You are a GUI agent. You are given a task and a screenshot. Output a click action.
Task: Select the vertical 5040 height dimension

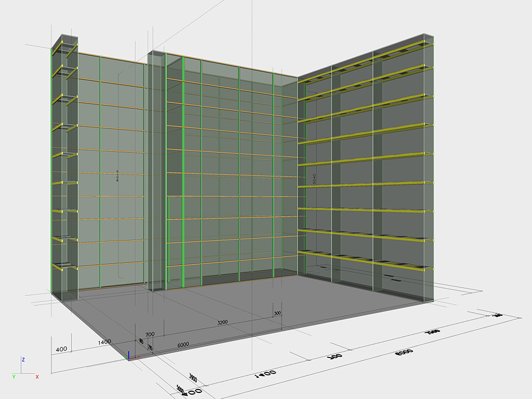314,178
